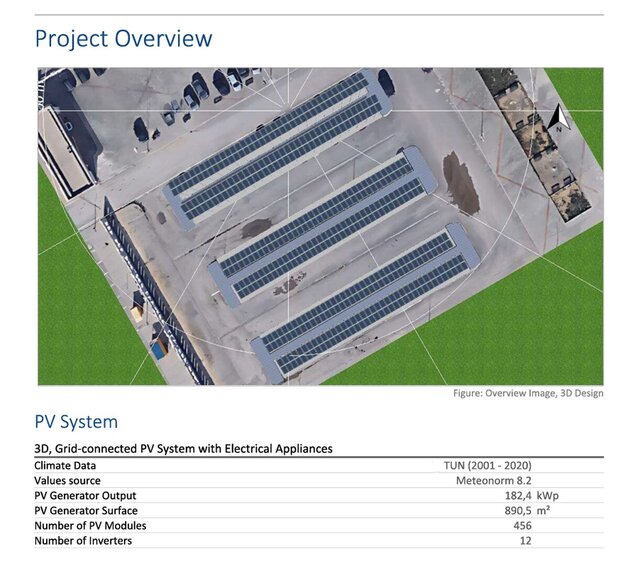The height and width of the screenshot is (566, 640).
Task: Click the 3D design overview image
Action: 320,226
